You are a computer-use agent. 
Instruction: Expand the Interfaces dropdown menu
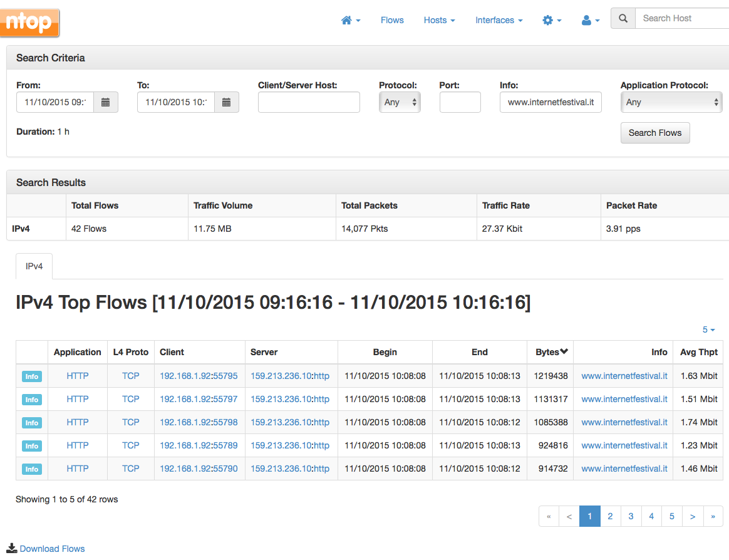499,21
